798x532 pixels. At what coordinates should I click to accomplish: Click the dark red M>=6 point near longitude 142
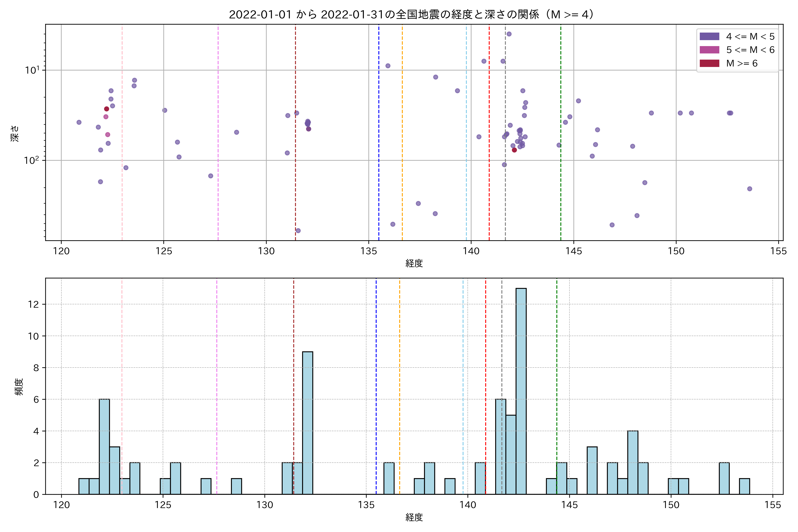pos(514,150)
